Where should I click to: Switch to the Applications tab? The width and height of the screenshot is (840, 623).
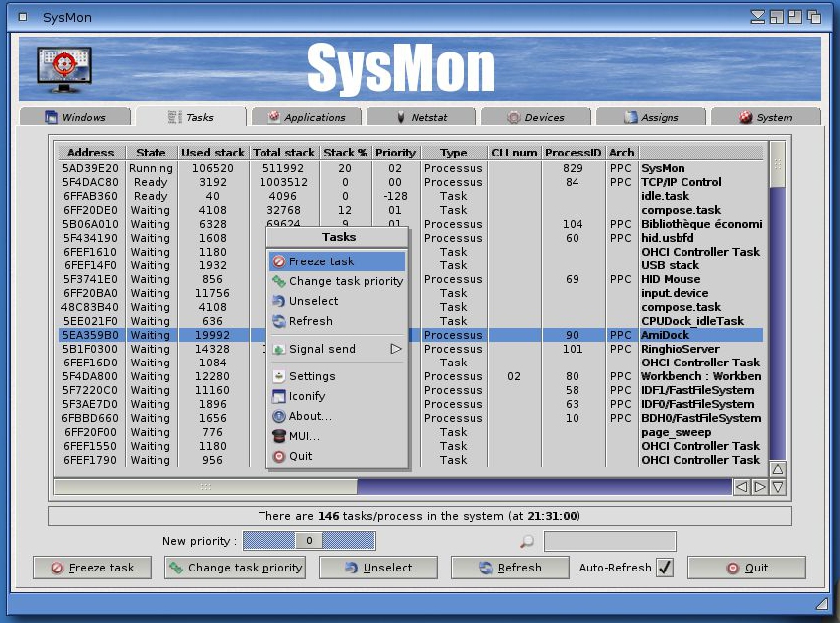tap(307, 116)
